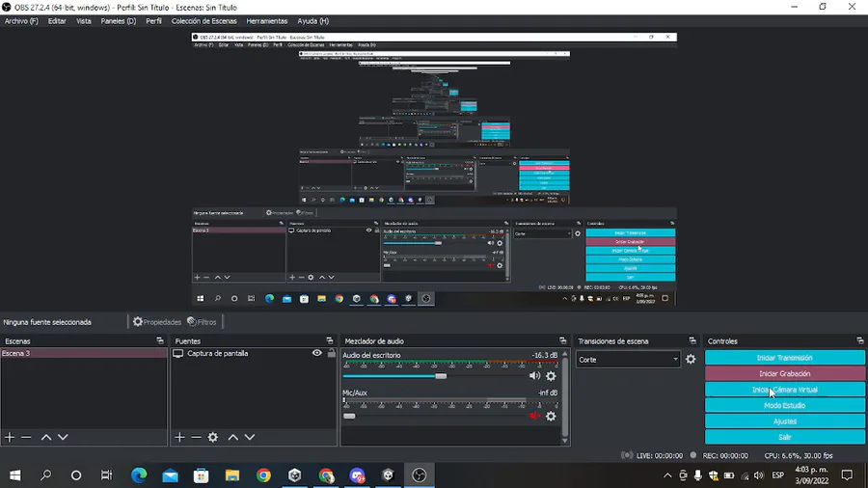Click the -16.3 dB level readout
Screen dimensions: 868x488
coord(544,355)
